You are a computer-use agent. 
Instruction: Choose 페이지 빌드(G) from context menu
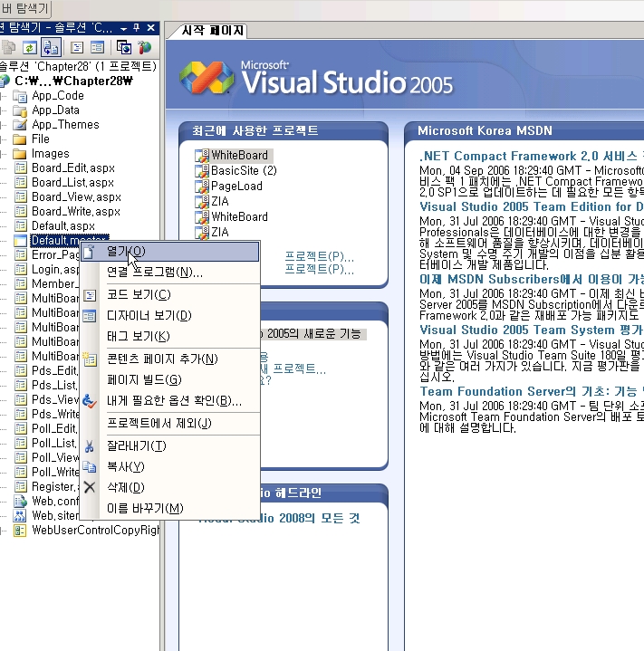[170, 380]
